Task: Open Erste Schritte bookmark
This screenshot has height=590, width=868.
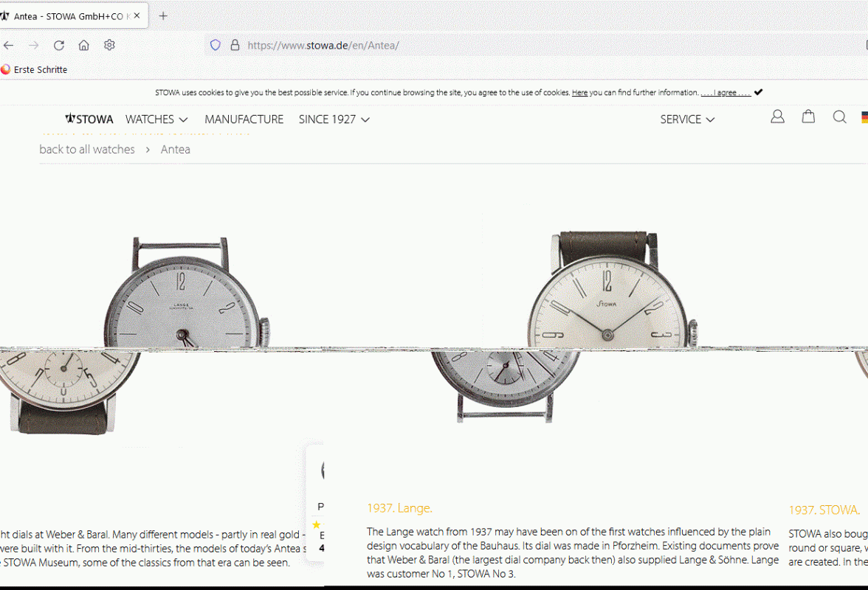Action: click(x=34, y=69)
